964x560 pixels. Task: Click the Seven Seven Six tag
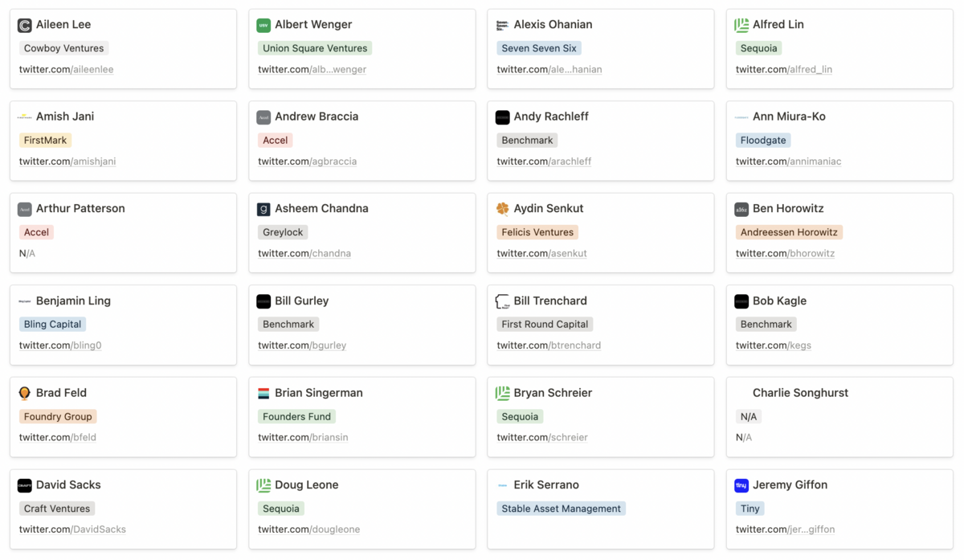coord(539,48)
